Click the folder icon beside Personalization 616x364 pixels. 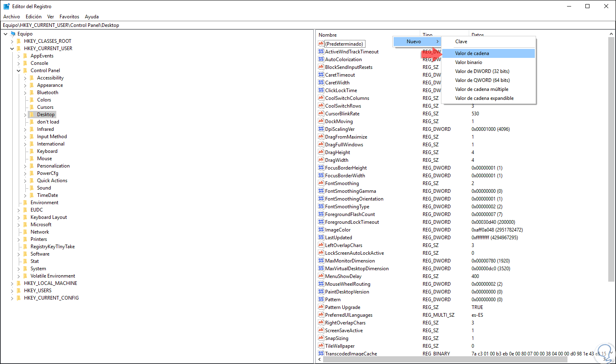32,166
